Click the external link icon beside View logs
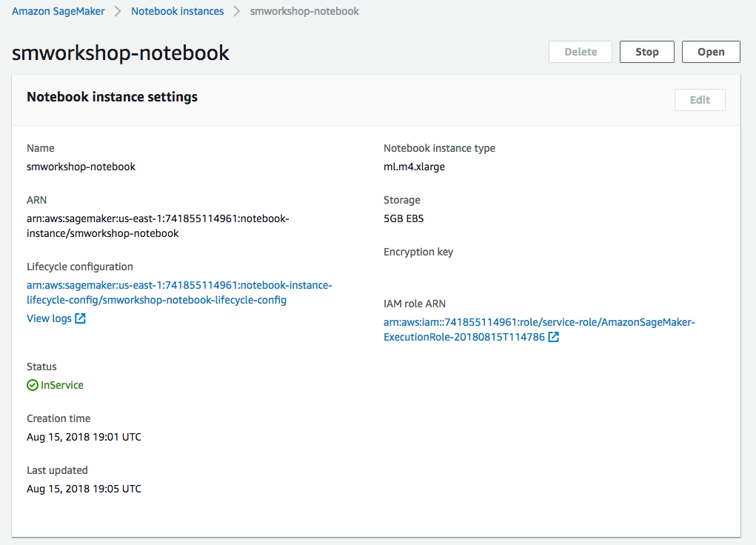The width and height of the screenshot is (756, 545). point(81,318)
